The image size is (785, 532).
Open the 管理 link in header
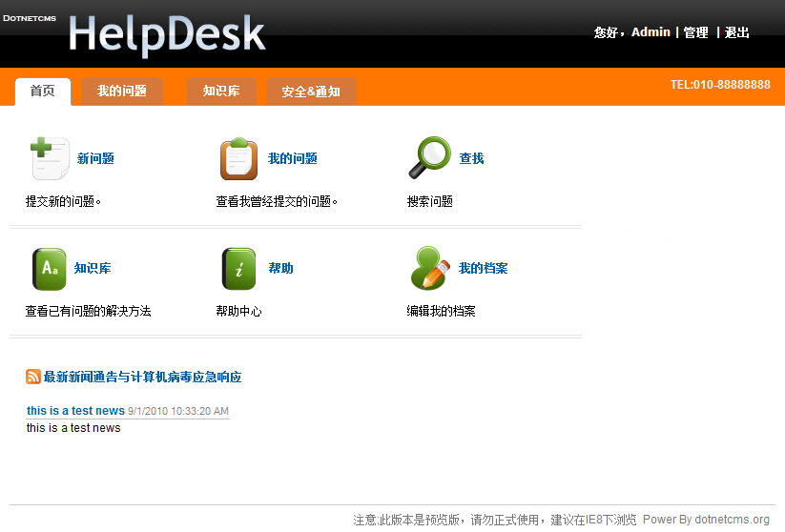695,32
